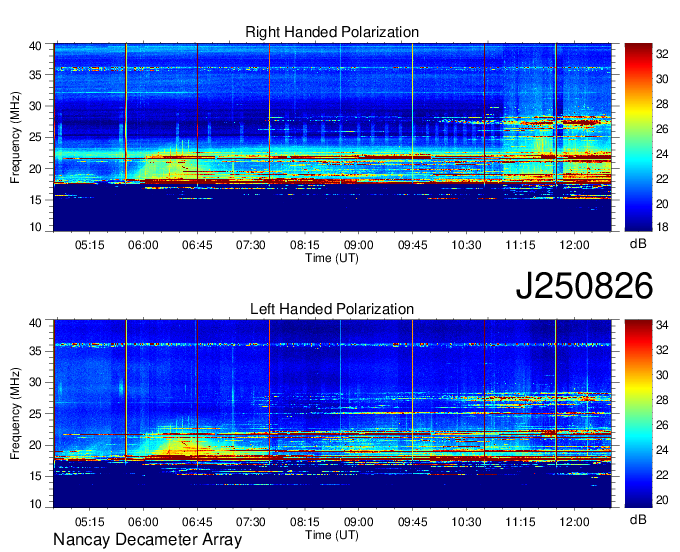The width and height of the screenshot is (680, 552).
Task: Click the "dB" unit under the bottom color bar
Action: [638, 519]
